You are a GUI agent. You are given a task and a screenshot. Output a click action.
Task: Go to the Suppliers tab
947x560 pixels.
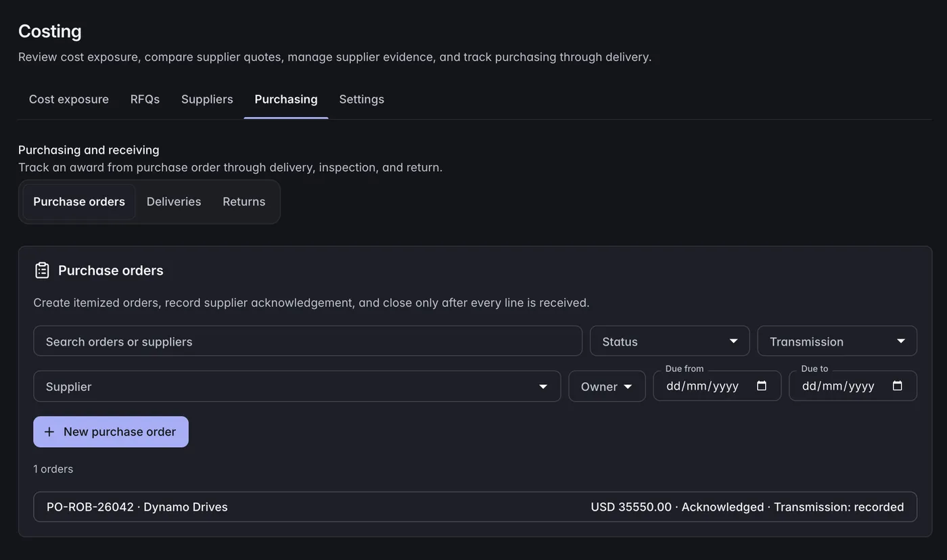pos(207,99)
